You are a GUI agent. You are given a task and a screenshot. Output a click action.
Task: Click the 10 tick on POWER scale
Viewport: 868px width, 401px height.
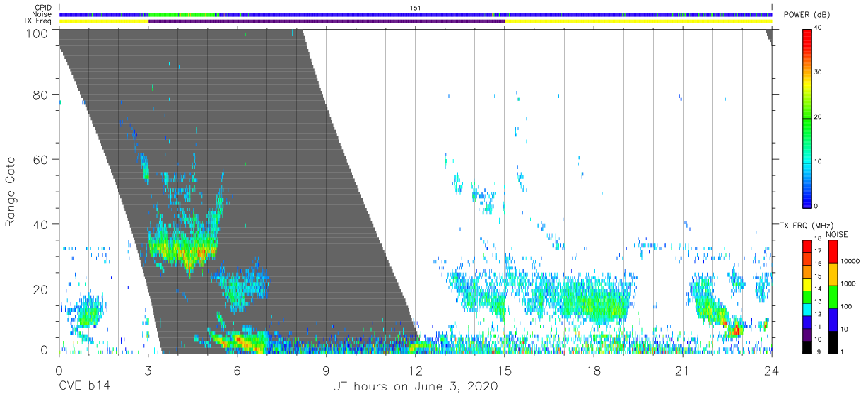coord(819,162)
